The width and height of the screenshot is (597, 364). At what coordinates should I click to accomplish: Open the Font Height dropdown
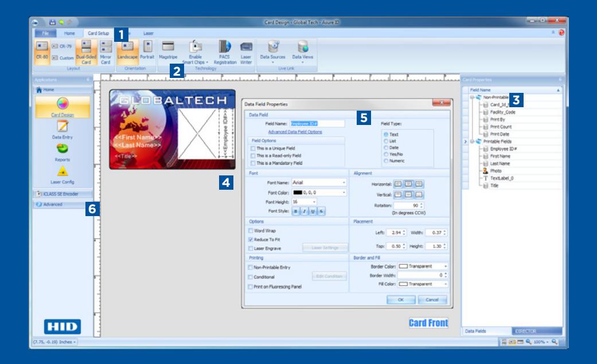pyautogui.click(x=304, y=202)
